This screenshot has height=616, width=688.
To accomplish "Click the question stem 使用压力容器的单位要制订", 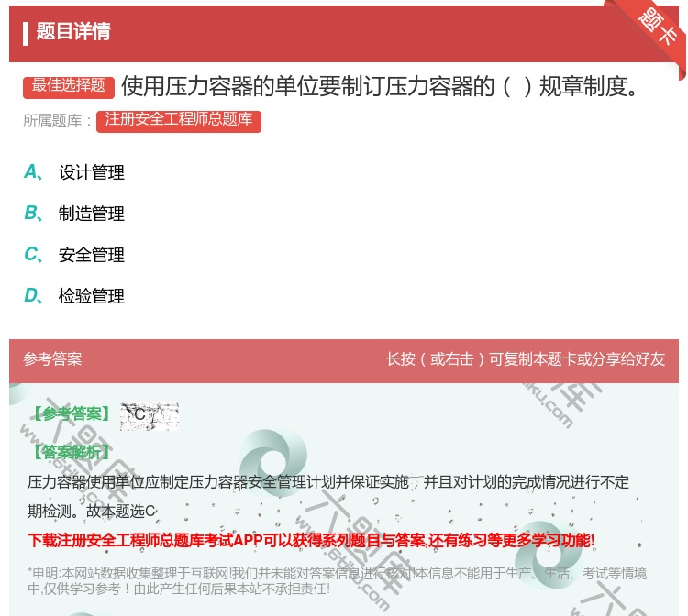I will [379, 86].
